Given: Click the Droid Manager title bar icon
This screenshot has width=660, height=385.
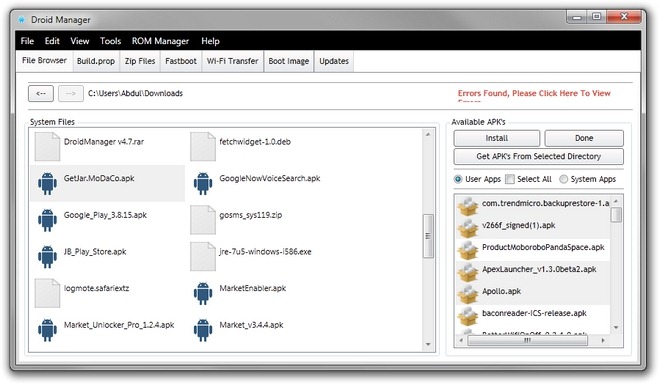Looking at the screenshot, I should pos(21,20).
